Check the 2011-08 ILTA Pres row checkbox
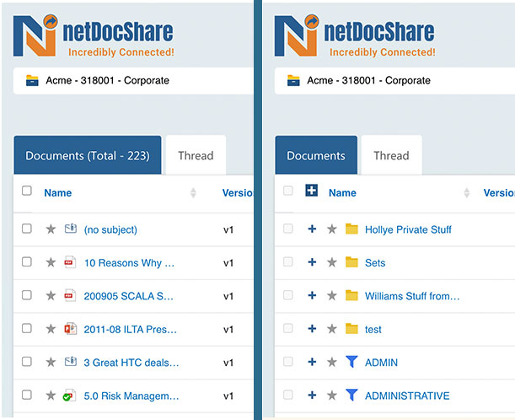Image resolution: width=515 pixels, height=420 pixels. [27, 328]
